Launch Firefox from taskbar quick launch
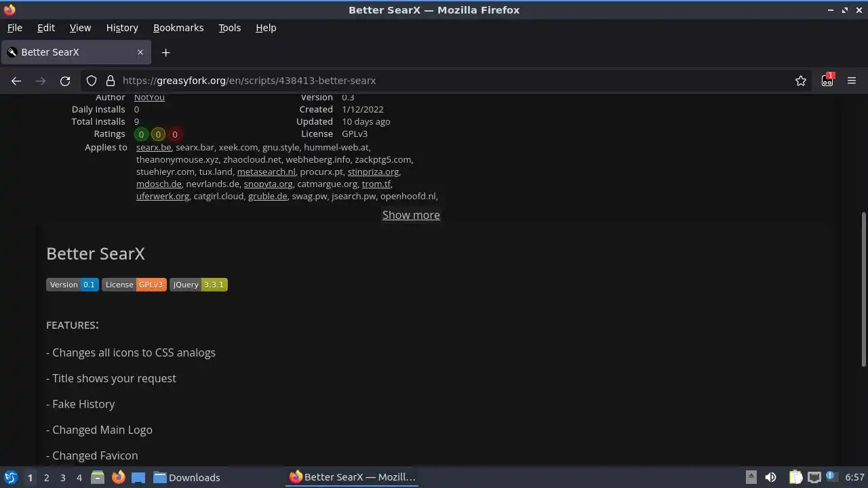 coord(118,477)
